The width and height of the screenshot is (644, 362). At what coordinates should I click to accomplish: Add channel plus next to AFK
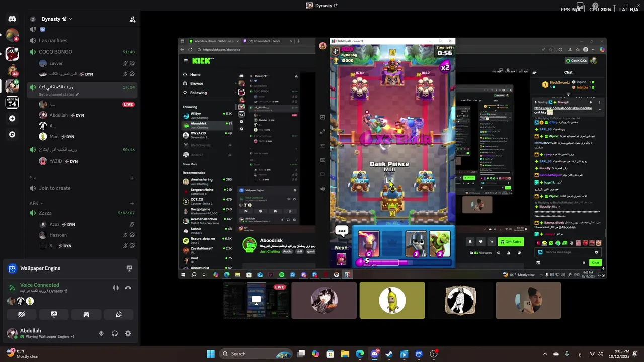pos(132,203)
